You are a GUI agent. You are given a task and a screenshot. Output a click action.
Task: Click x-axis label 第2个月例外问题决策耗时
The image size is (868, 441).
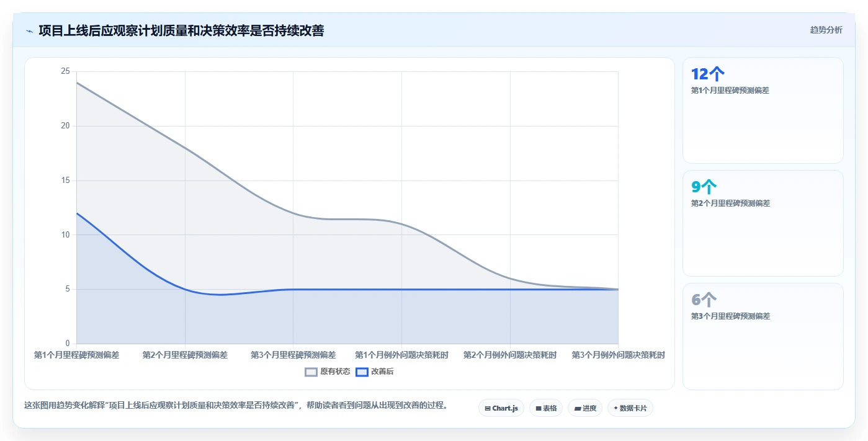click(x=510, y=355)
